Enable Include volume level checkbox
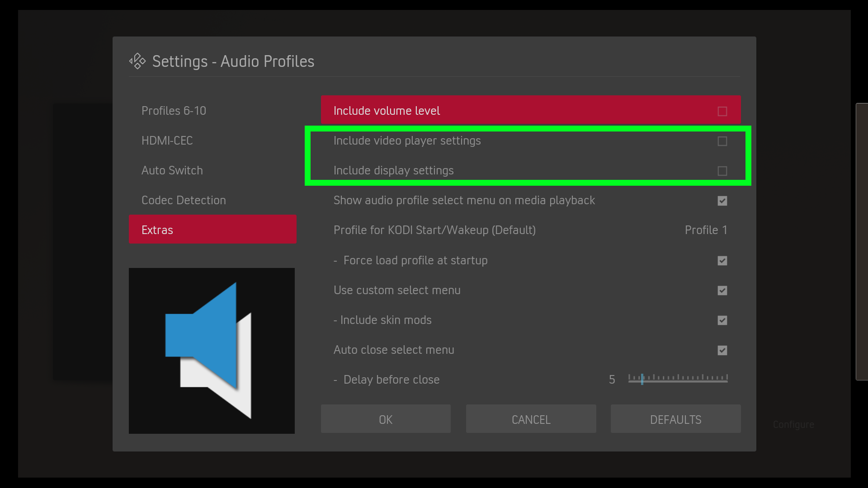868x488 pixels. pyautogui.click(x=722, y=111)
